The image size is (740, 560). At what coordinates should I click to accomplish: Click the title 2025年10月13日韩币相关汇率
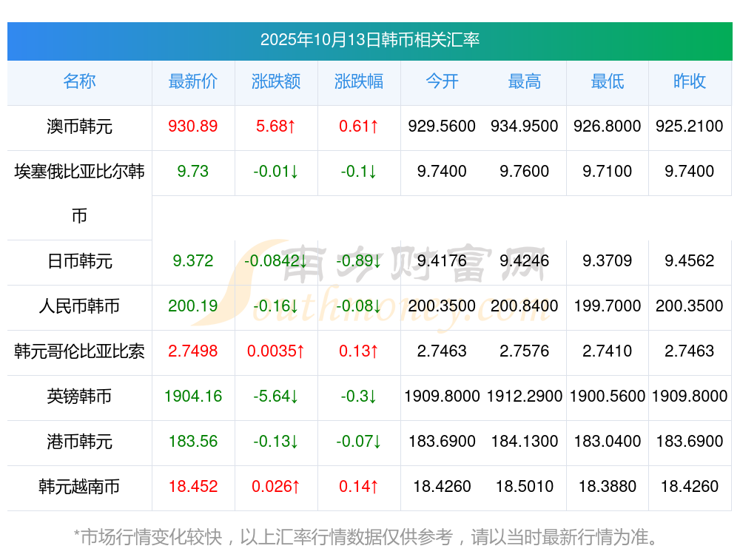(369, 40)
